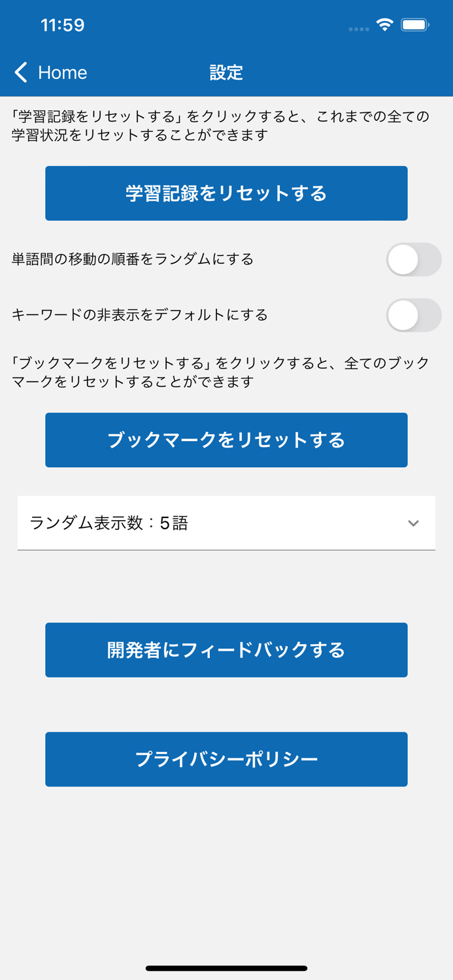Click the chevron on the random display count row
This screenshot has width=453, height=980.
pos(412,523)
